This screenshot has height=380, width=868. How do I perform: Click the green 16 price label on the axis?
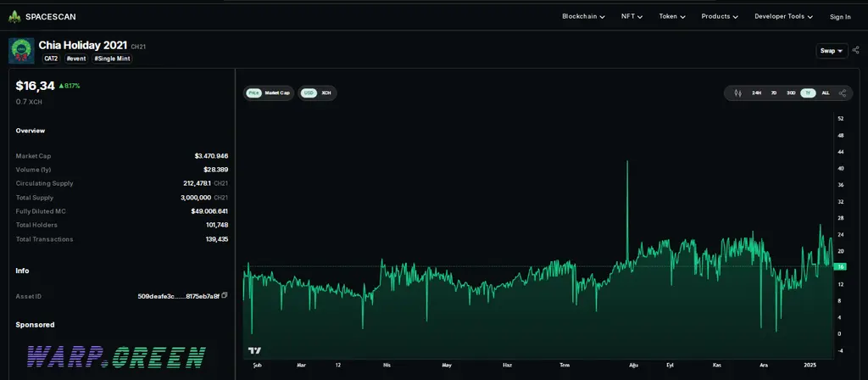click(842, 266)
